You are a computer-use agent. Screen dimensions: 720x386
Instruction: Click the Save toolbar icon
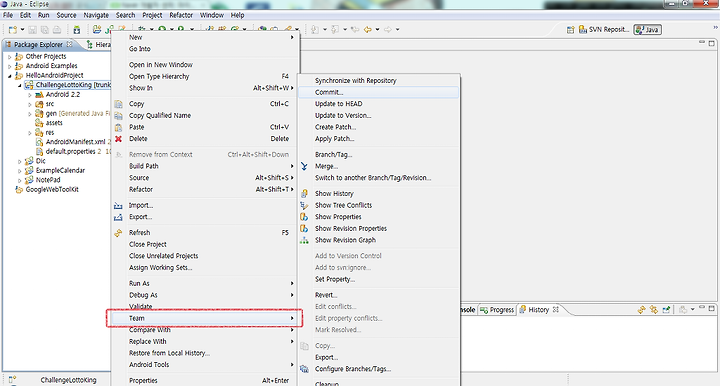point(33,30)
